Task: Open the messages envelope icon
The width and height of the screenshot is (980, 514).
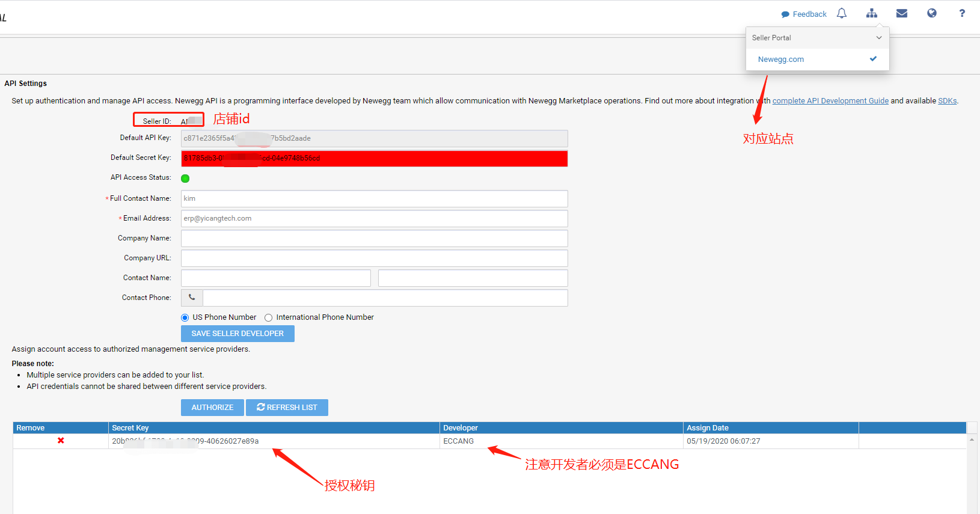Action: pos(902,13)
